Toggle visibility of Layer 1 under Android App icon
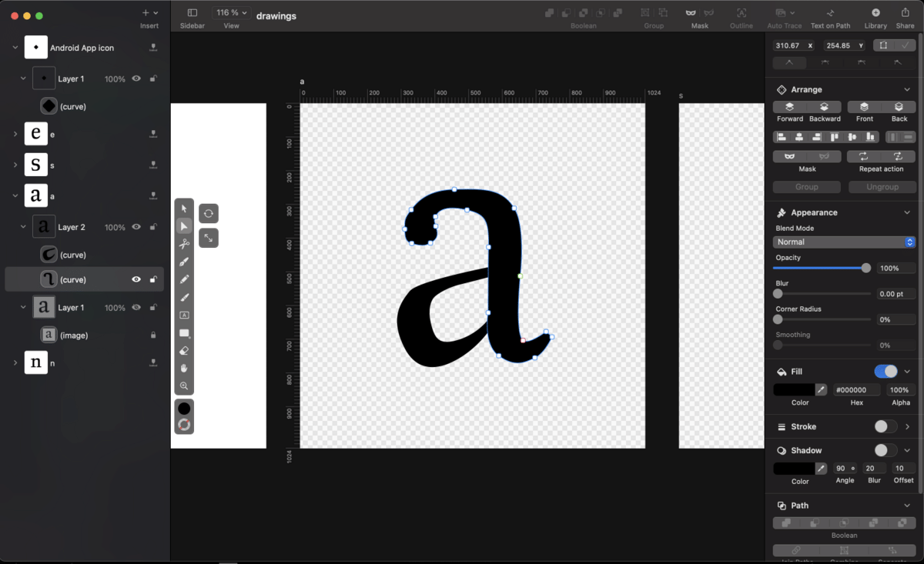The width and height of the screenshot is (924, 564). click(x=136, y=78)
